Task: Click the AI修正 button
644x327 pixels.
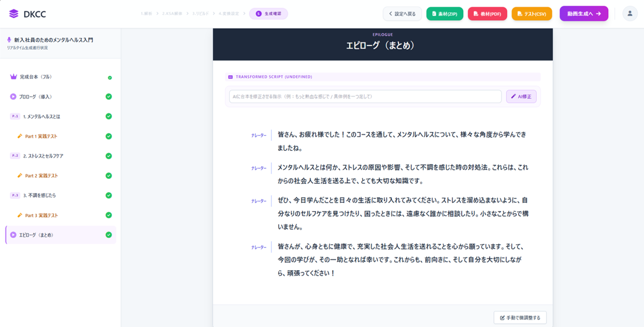Action: click(521, 96)
